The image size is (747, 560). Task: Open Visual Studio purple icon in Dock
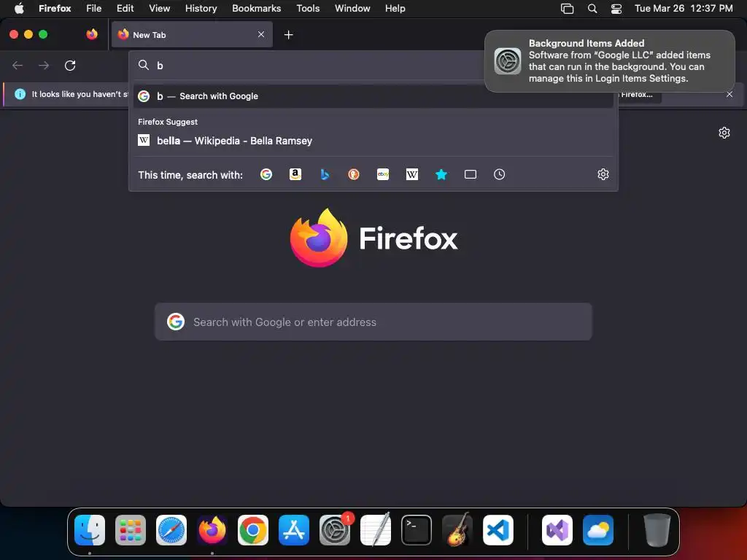pyautogui.click(x=557, y=530)
